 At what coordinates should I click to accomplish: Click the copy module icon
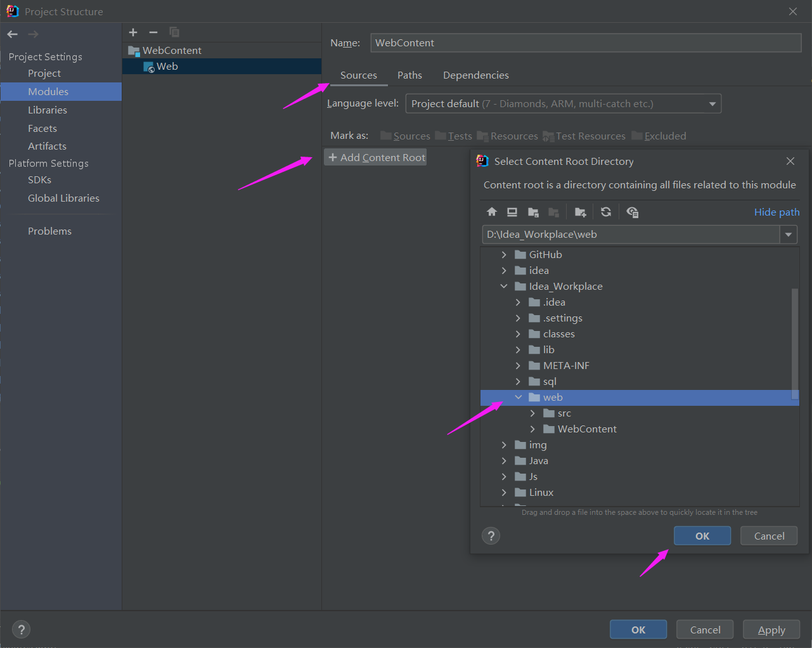point(174,32)
